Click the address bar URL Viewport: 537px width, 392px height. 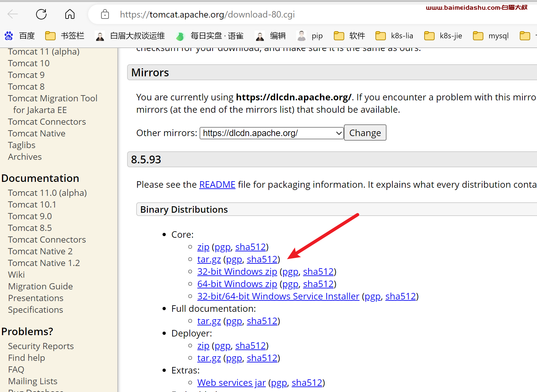point(207,14)
